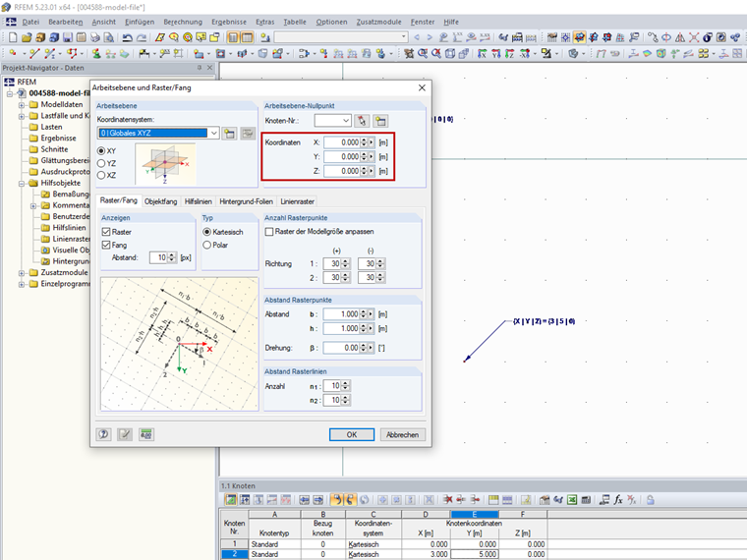Click the Abstand b input field
The height and width of the screenshot is (560, 747).
coord(342,314)
